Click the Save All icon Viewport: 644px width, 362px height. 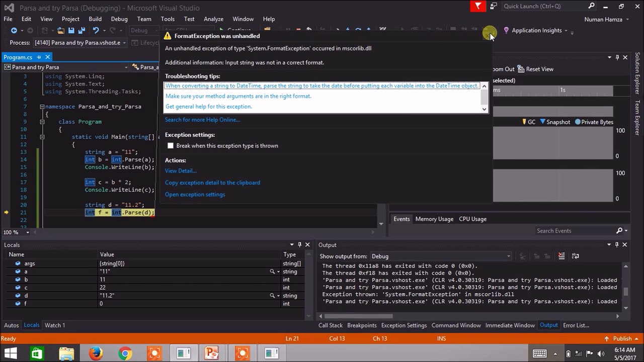point(82,31)
